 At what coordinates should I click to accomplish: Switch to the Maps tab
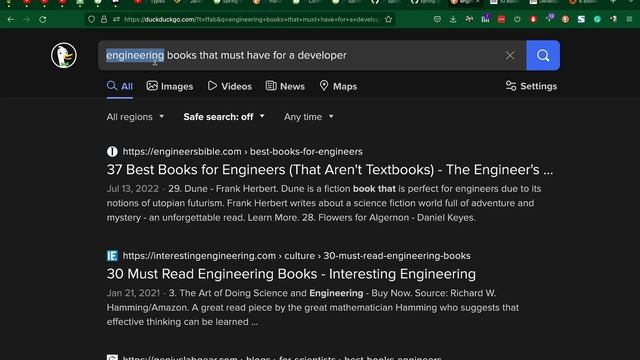pyautogui.click(x=338, y=87)
